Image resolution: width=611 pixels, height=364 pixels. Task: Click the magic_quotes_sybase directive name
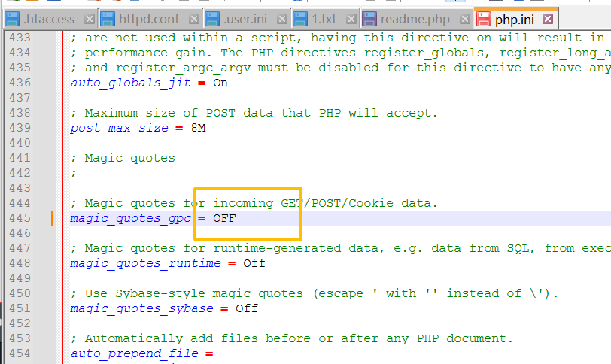[x=141, y=308]
